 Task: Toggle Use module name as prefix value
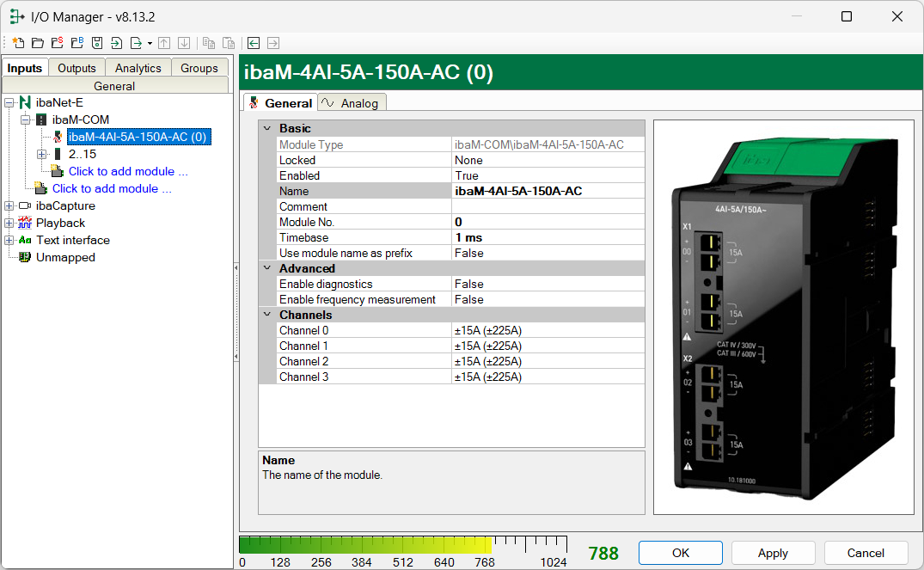(x=548, y=253)
